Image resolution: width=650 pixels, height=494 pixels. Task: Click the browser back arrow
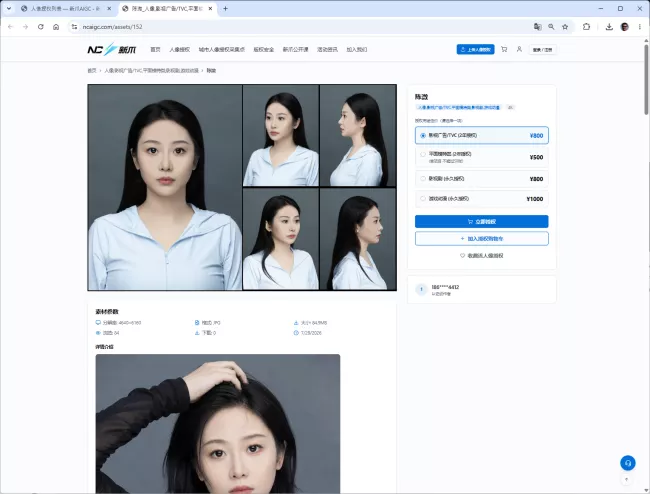tap(11, 27)
